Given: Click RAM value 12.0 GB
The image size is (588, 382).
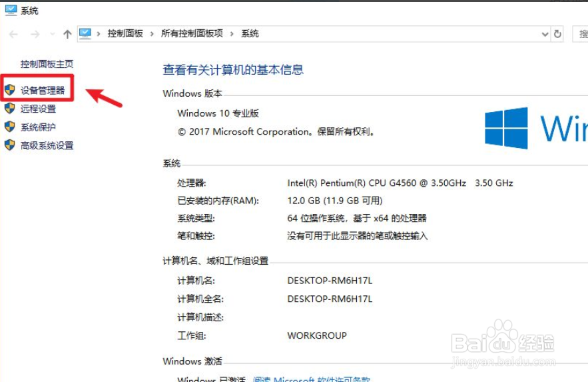Looking at the screenshot, I should [334, 201].
